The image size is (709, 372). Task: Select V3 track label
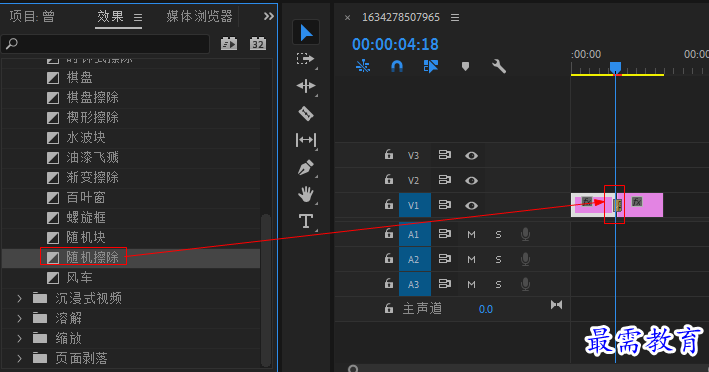413,155
